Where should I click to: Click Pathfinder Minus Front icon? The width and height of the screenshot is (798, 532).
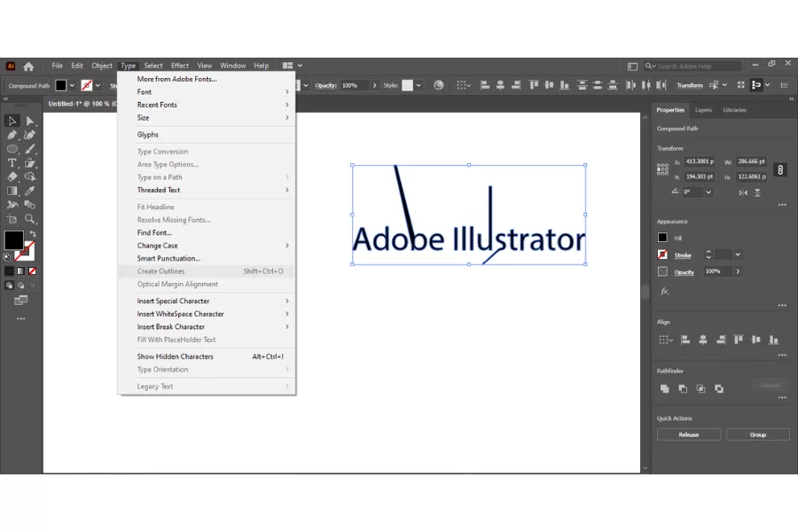coord(683,388)
